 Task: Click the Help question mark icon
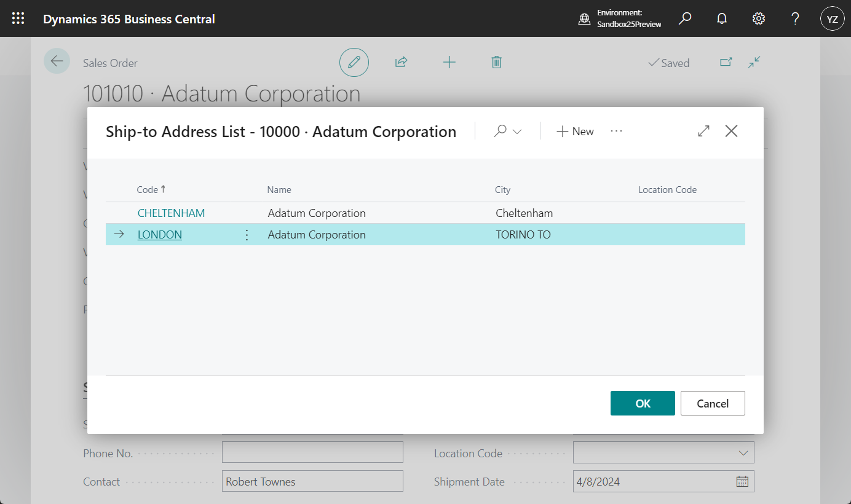(x=795, y=18)
